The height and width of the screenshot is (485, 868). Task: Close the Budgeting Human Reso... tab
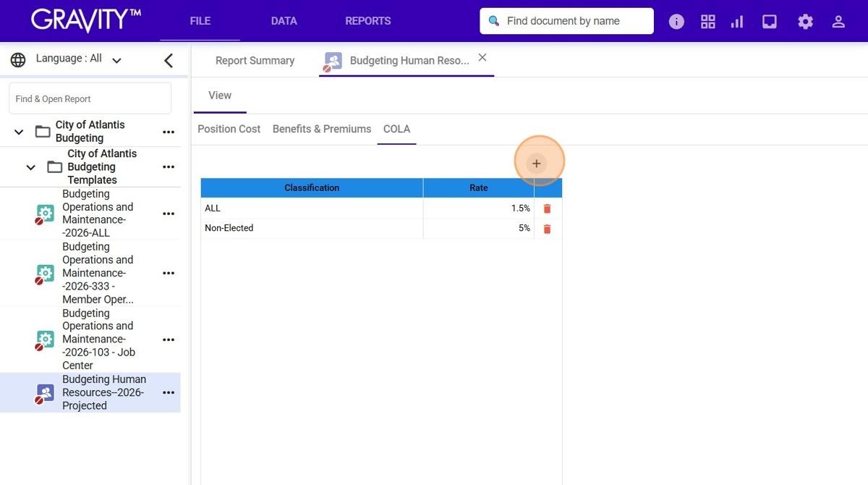point(482,57)
